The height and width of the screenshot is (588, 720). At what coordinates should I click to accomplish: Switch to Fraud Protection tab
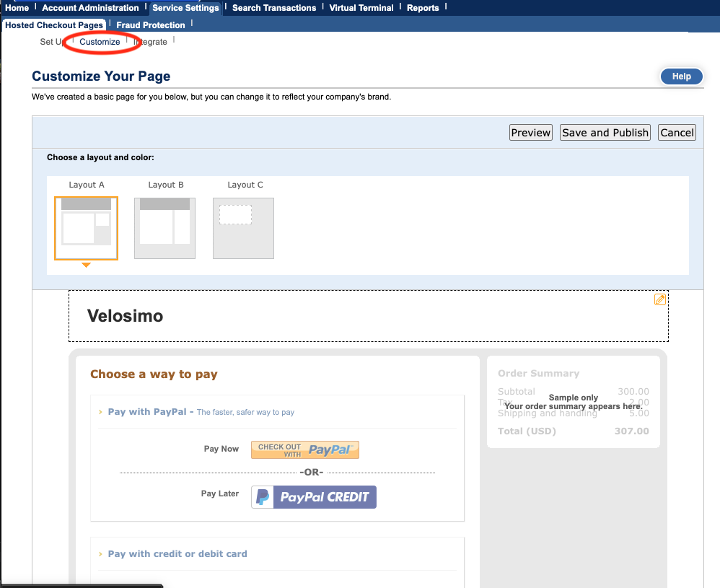pos(151,25)
